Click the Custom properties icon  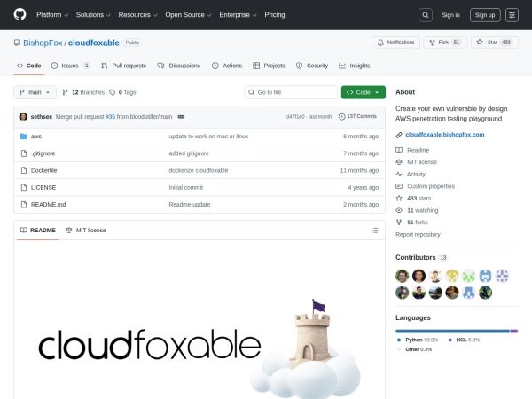[x=399, y=186]
